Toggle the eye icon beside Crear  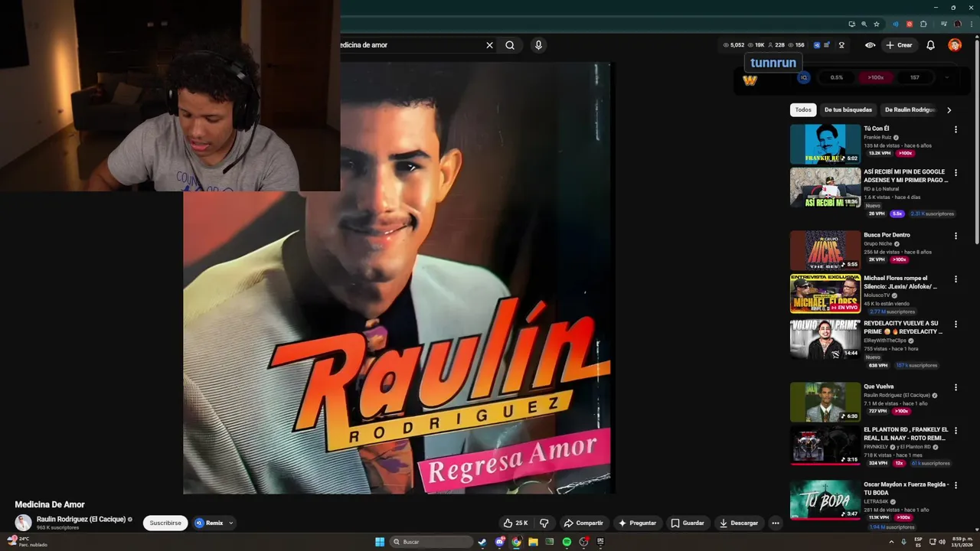870,45
